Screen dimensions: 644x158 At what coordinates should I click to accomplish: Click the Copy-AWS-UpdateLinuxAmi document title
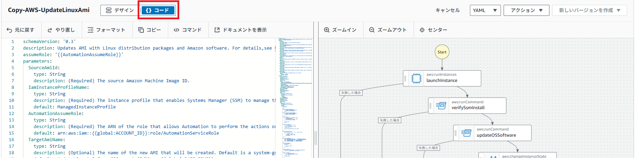point(49,10)
